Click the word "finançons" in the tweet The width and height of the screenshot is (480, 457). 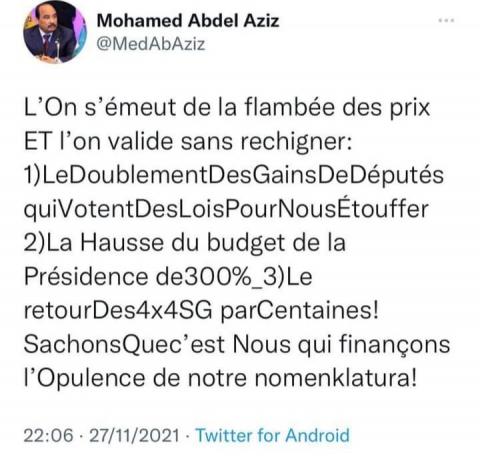394,344
